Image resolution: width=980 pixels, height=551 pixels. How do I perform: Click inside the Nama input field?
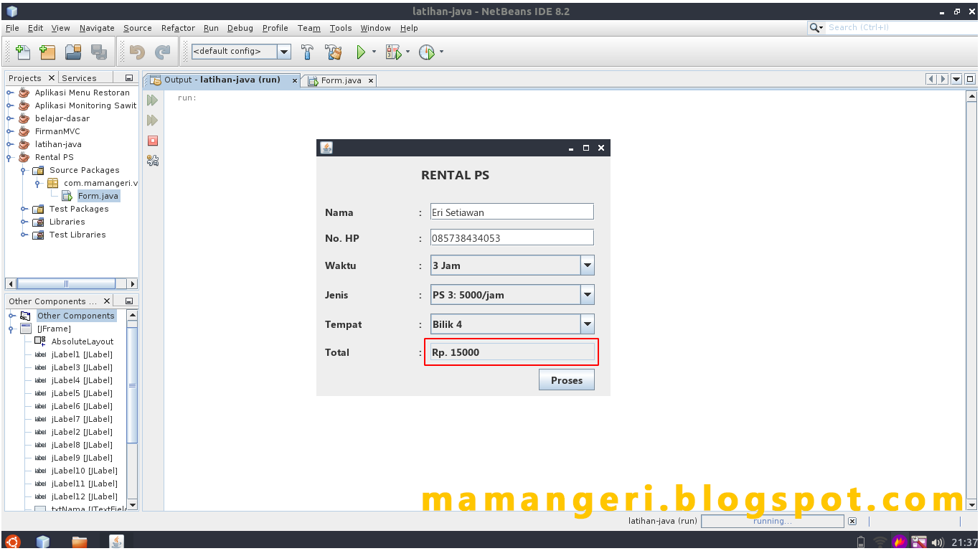[511, 211]
